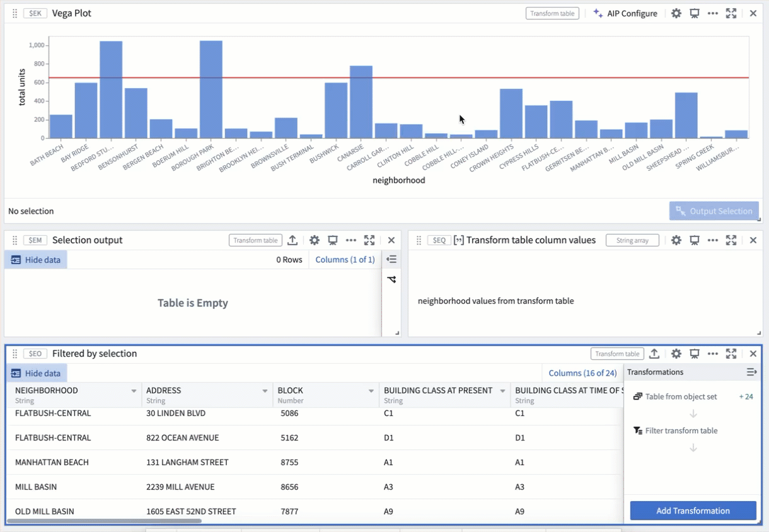Screen dimensions: 769x532
Task: Click export icon in Selection output panel
Action: point(292,240)
